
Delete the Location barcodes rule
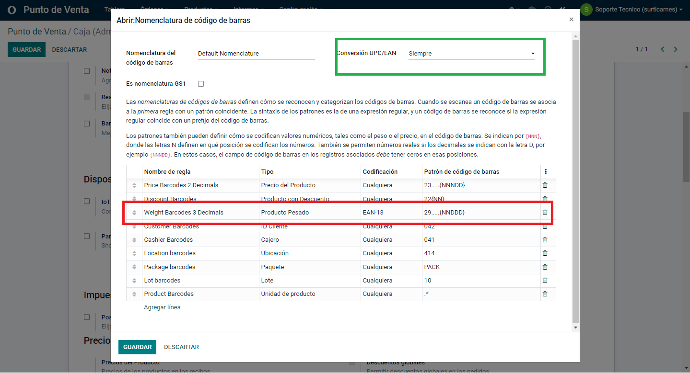[x=545, y=253]
